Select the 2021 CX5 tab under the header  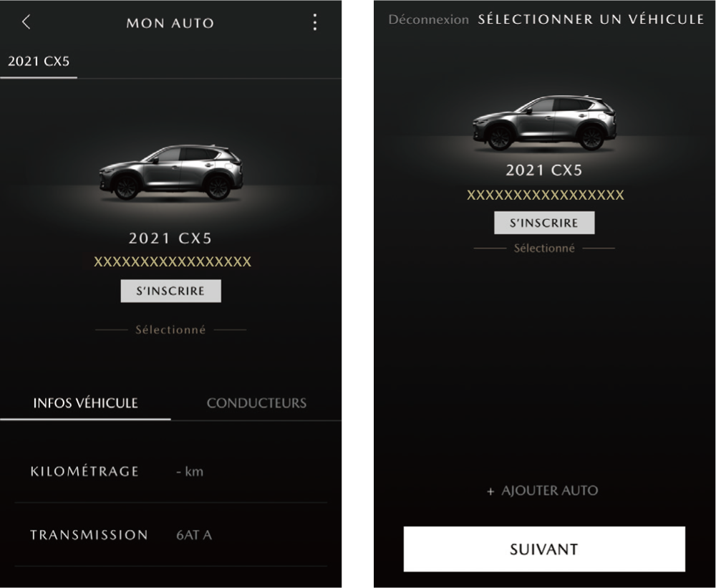click(x=39, y=62)
